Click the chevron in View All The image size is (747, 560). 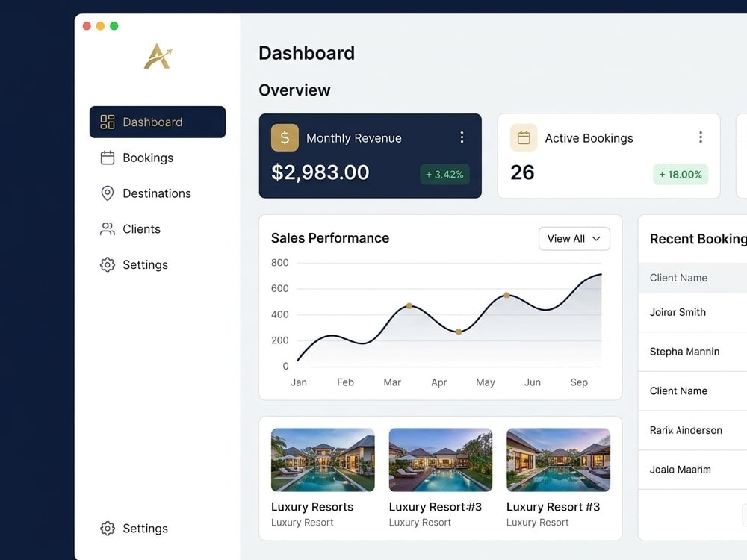[596, 239]
